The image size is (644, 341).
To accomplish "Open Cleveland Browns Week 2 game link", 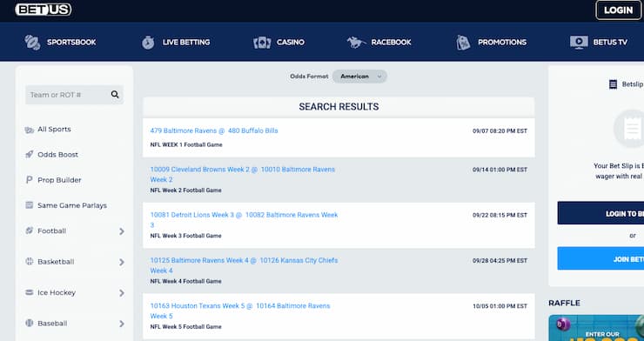I will [243, 174].
